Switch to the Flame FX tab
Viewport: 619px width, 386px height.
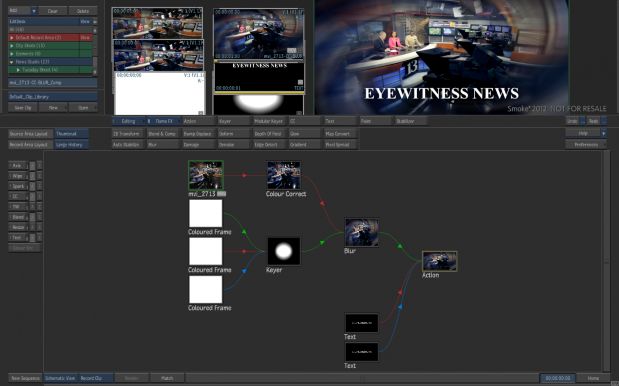tap(163, 121)
